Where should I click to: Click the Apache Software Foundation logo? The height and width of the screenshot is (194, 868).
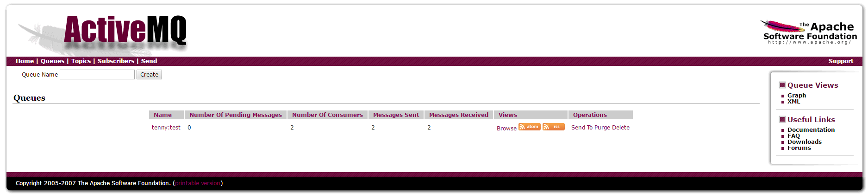click(809, 32)
